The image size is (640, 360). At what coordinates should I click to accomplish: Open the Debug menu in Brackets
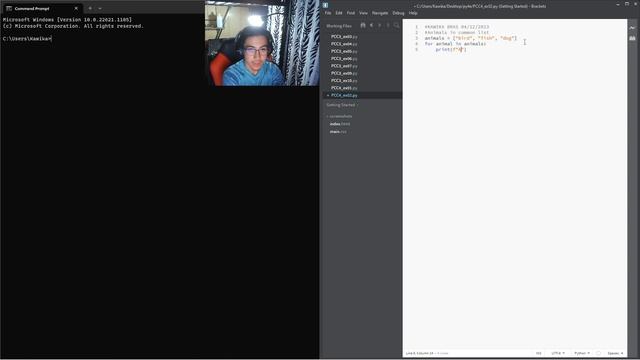point(398,13)
